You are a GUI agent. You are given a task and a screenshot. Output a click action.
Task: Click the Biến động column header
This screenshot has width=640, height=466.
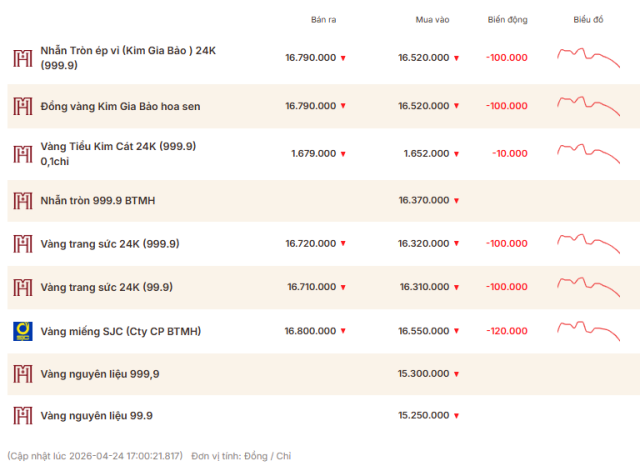tap(507, 20)
